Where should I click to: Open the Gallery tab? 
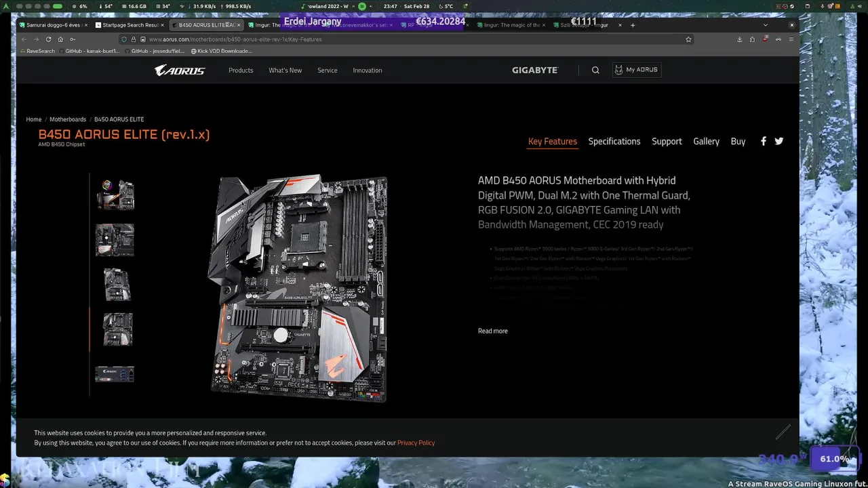706,142
